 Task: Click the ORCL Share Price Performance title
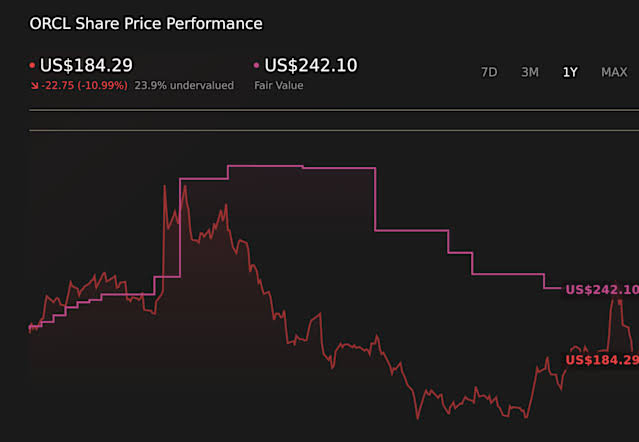(146, 24)
